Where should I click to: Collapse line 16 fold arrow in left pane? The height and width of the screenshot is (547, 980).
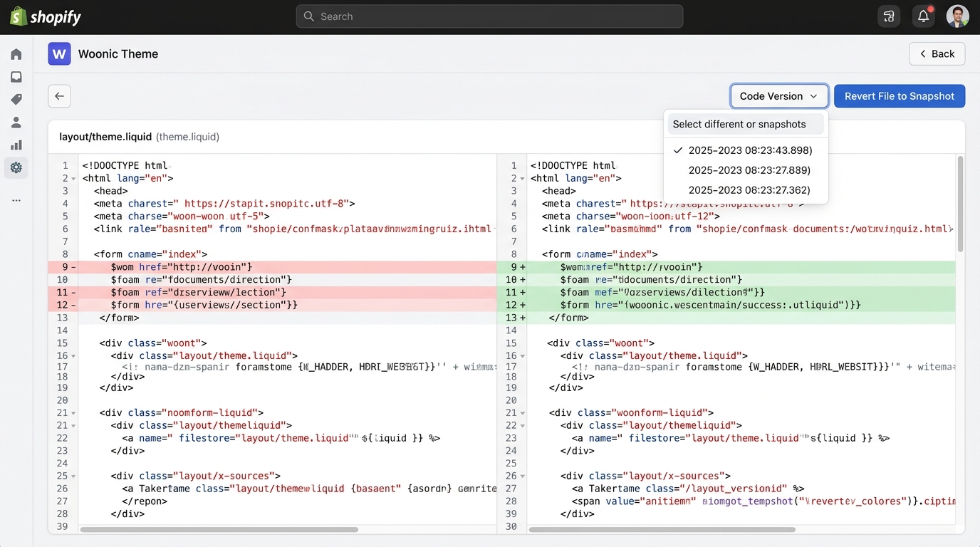coord(74,355)
